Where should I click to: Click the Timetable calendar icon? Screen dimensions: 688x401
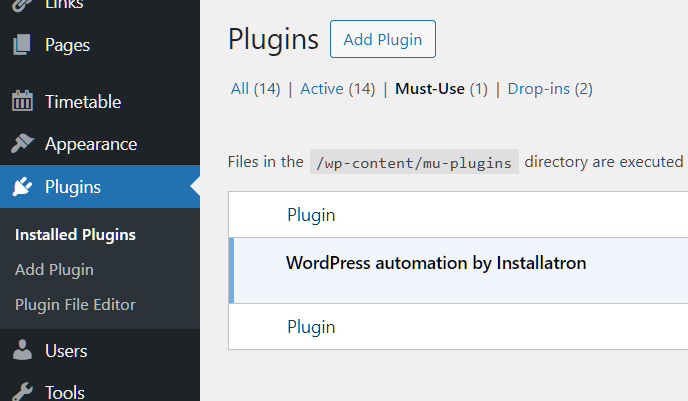[22, 102]
